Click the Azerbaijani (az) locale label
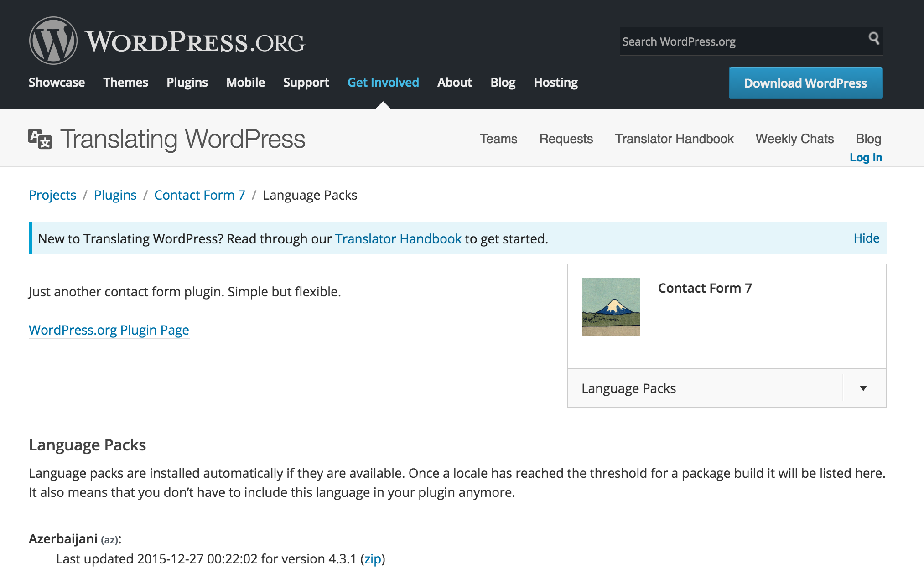The height and width of the screenshot is (579, 924). tap(75, 539)
